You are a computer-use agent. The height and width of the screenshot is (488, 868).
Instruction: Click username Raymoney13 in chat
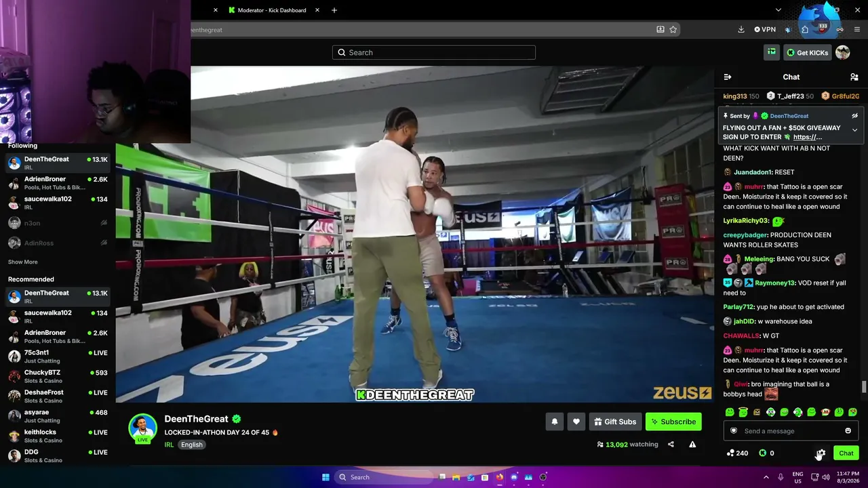[775, 283]
